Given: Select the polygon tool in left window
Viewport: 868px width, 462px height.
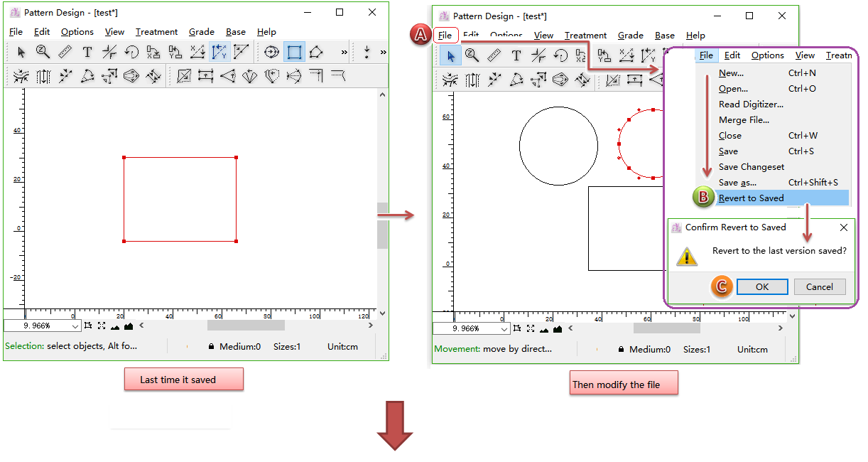Looking at the screenshot, I should coord(316,52).
